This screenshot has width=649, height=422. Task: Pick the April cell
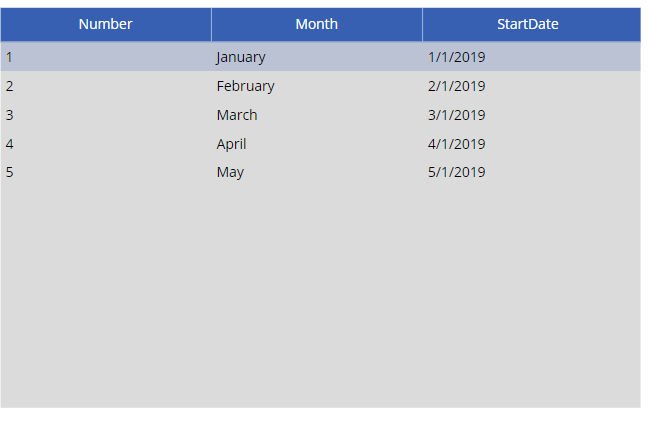coord(231,144)
